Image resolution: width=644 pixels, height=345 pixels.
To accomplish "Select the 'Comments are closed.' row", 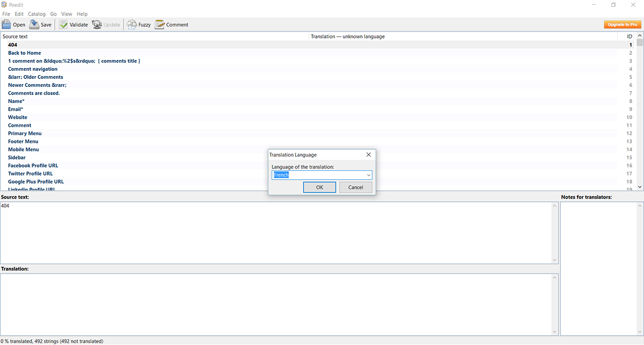I will tap(318, 93).
